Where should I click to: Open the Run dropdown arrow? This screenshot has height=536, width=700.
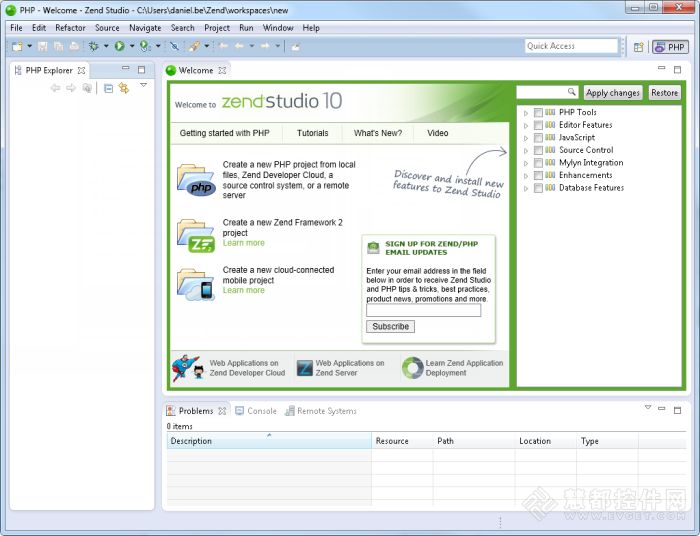click(x=132, y=46)
